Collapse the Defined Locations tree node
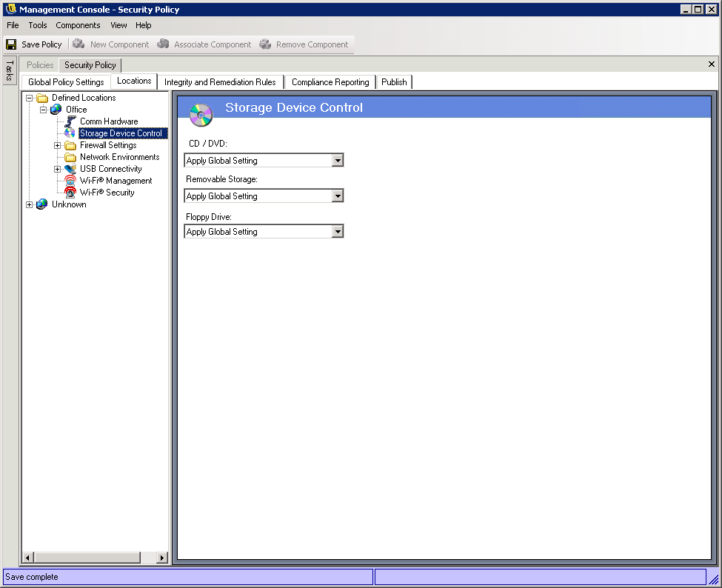The image size is (722, 588). pyautogui.click(x=29, y=98)
